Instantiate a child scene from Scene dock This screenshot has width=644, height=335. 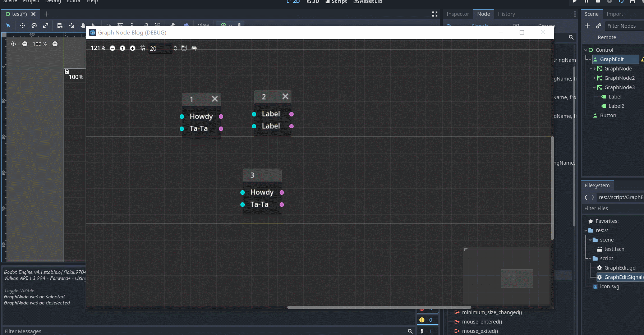coord(599,26)
